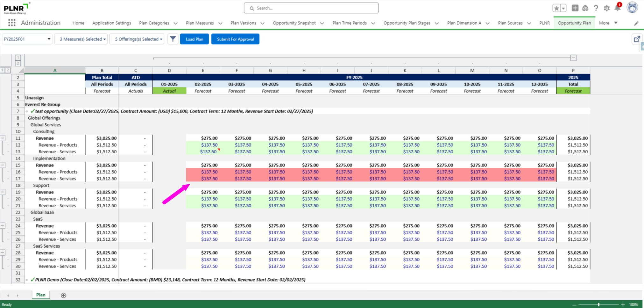Click the Help question mark icon
This screenshot has width=644, height=308.
tap(596, 8)
